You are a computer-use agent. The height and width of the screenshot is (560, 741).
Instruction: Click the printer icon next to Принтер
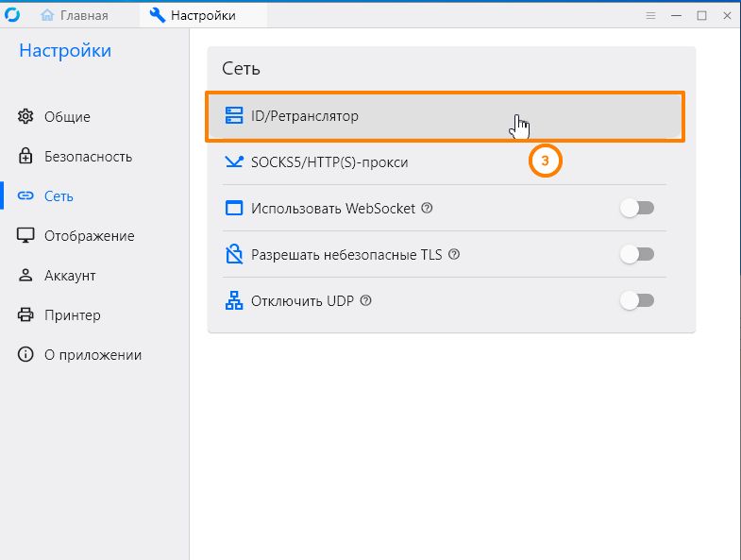[x=25, y=314]
